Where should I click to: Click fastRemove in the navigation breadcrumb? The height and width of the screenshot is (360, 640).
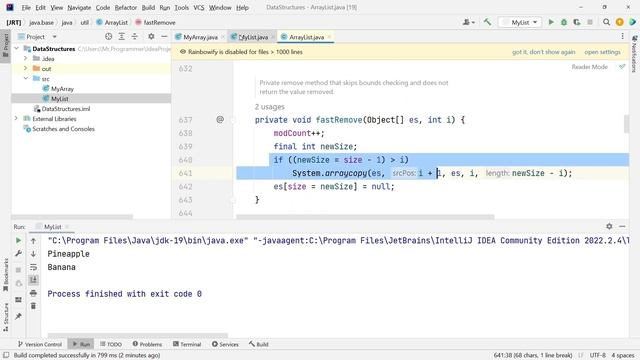pyautogui.click(x=155, y=22)
